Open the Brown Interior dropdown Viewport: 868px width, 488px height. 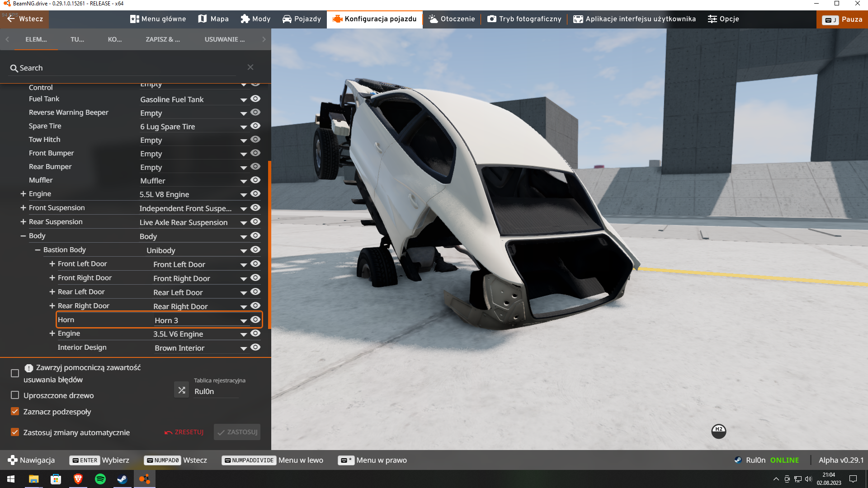pyautogui.click(x=201, y=348)
